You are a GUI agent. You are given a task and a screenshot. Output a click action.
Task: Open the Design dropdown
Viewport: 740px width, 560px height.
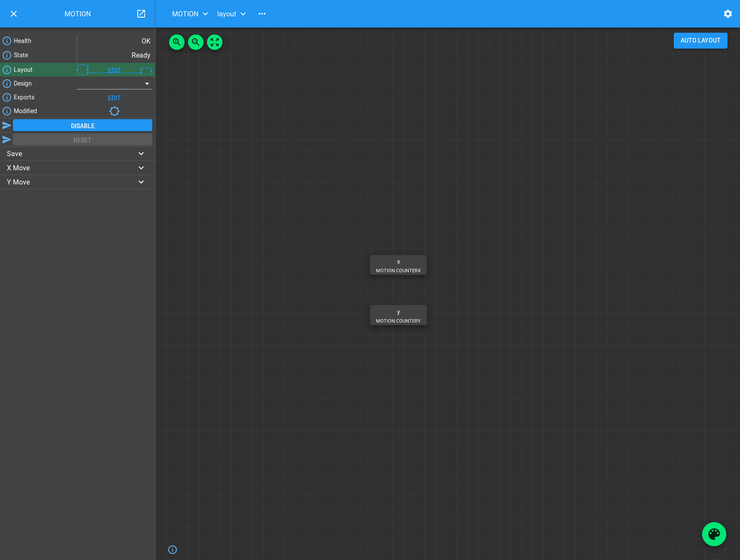coord(114,83)
